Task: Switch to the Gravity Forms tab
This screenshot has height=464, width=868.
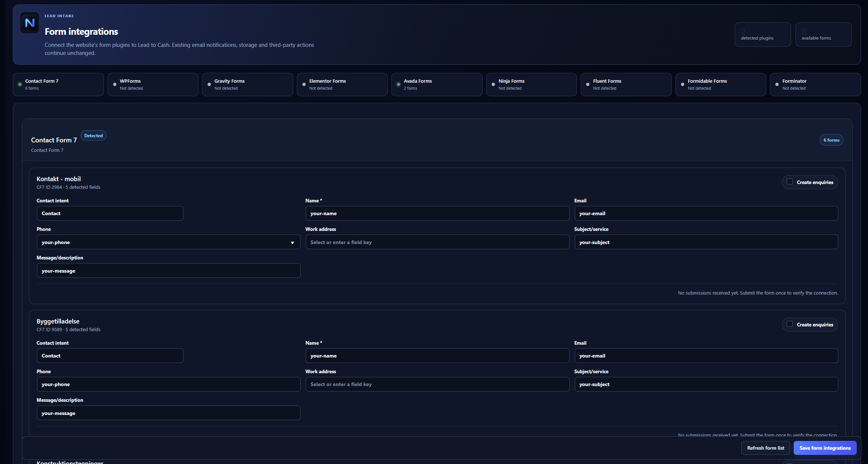Action: [247, 85]
